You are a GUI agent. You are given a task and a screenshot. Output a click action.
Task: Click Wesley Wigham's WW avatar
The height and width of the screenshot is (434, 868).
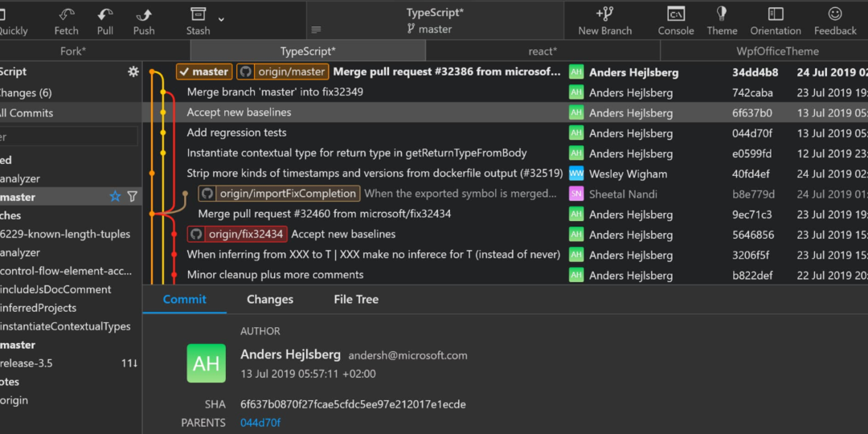pyautogui.click(x=576, y=174)
